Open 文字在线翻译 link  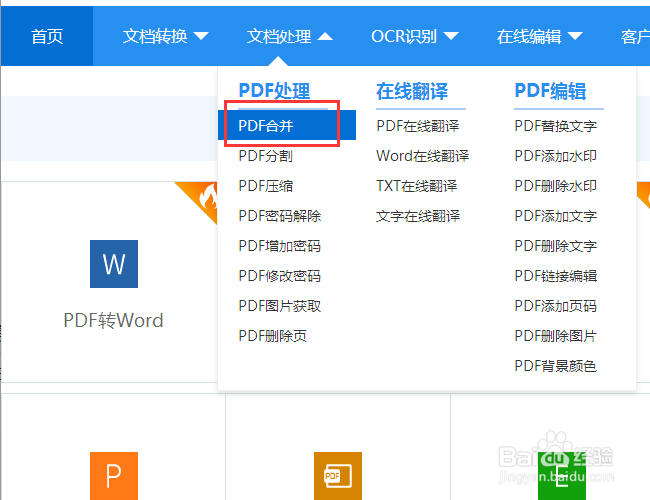coord(418,216)
